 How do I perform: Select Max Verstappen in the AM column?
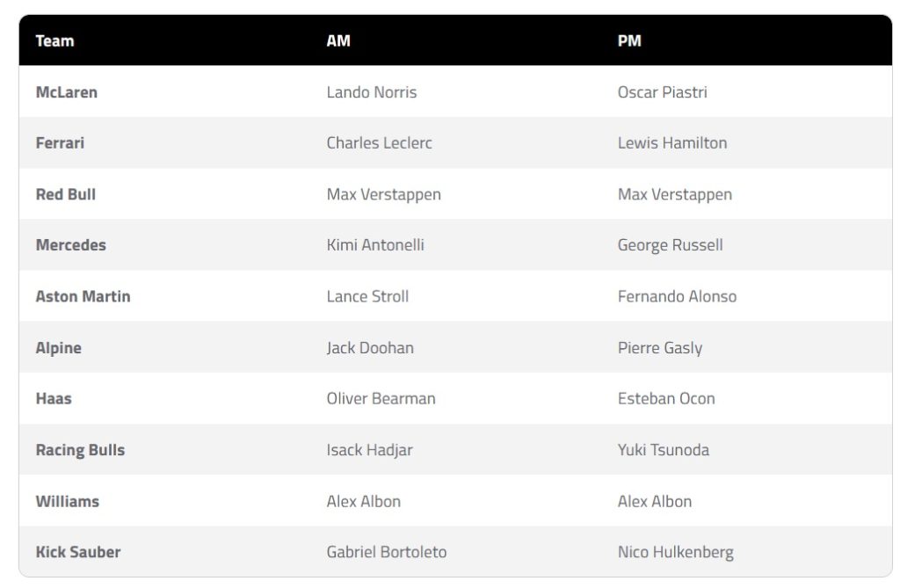[x=383, y=194]
